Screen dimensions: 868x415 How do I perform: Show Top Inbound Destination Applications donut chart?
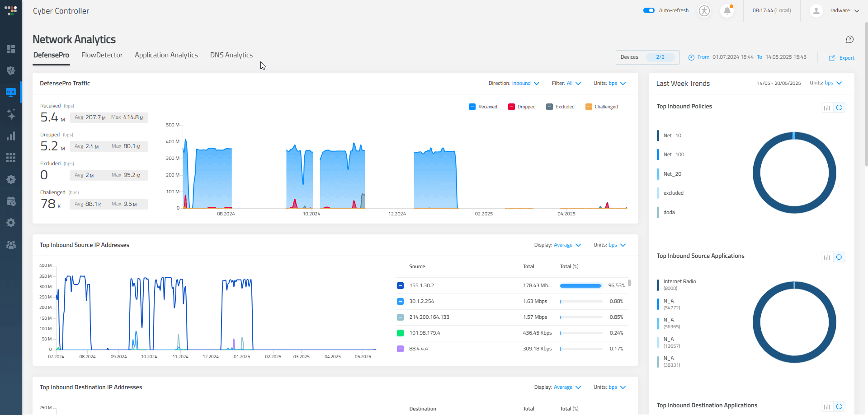coord(839,406)
